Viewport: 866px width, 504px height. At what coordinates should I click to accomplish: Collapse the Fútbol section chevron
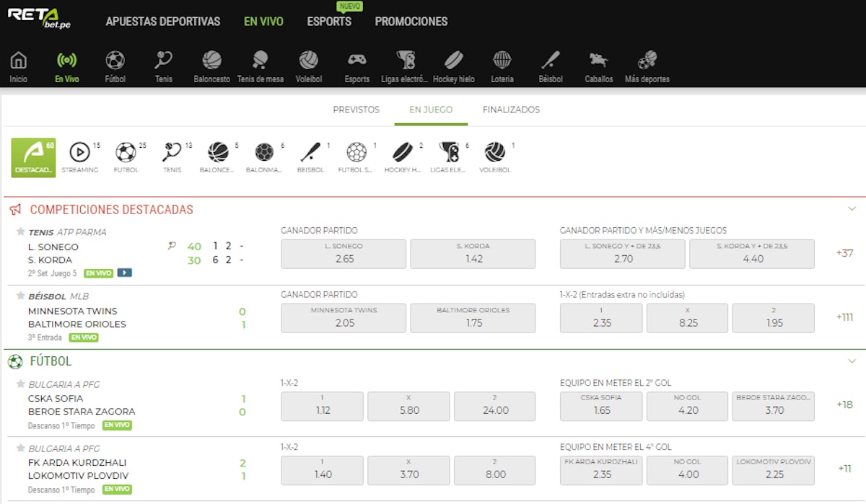click(852, 361)
